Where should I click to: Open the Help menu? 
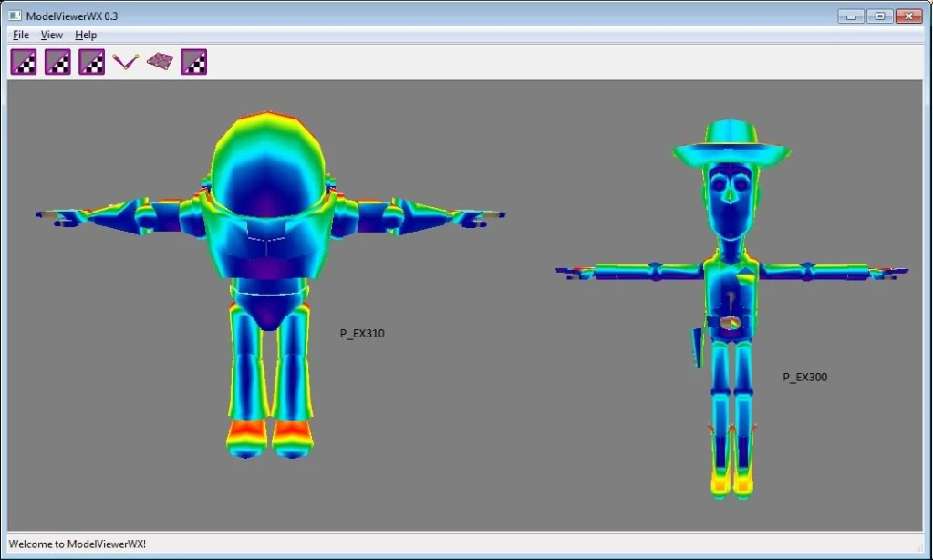tap(86, 35)
